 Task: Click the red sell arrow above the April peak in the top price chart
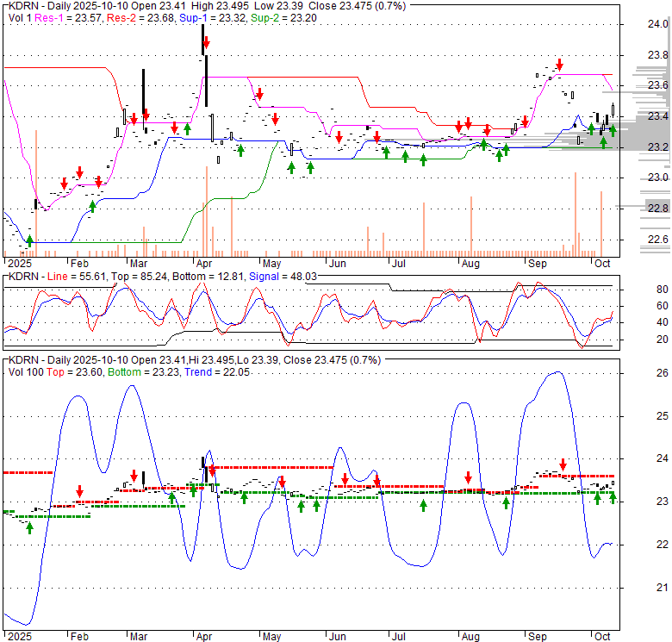[207, 41]
